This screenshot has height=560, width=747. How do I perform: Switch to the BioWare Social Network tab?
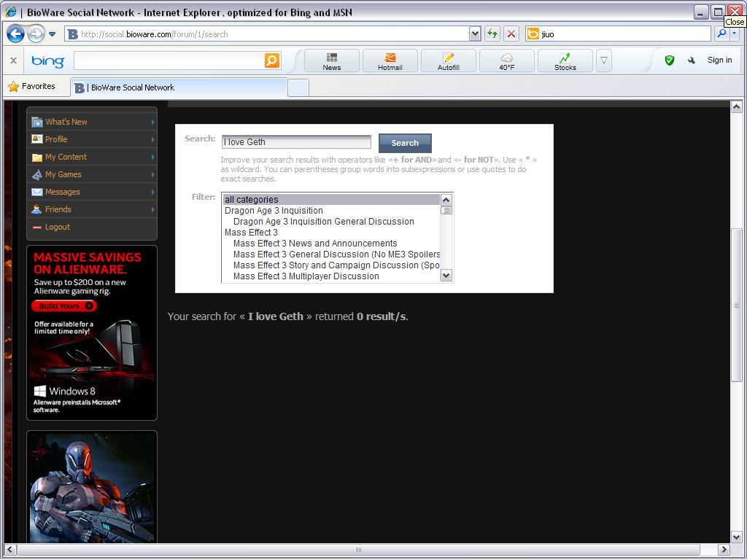coord(179,87)
